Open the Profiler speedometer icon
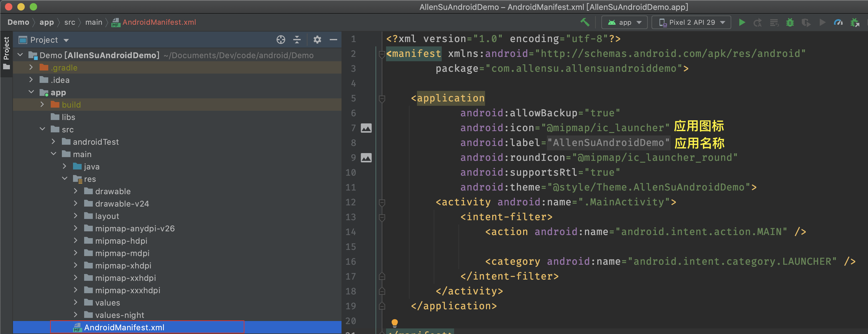 (x=838, y=22)
